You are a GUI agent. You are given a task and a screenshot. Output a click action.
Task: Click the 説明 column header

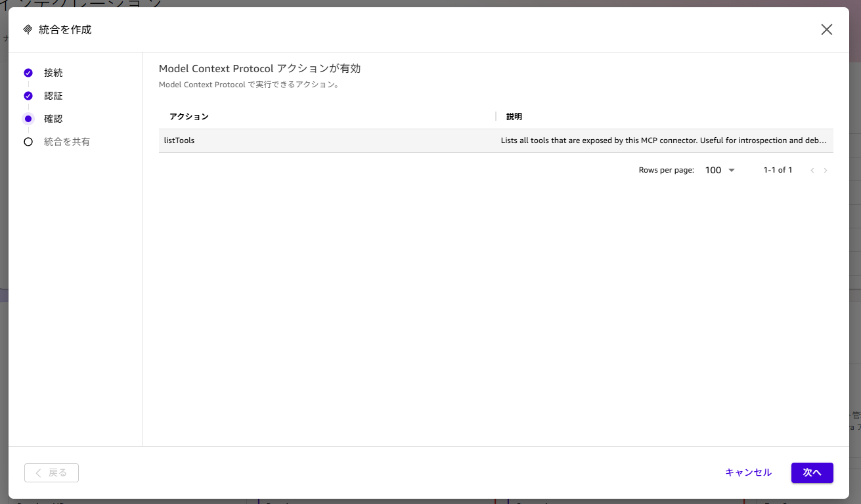[514, 117]
